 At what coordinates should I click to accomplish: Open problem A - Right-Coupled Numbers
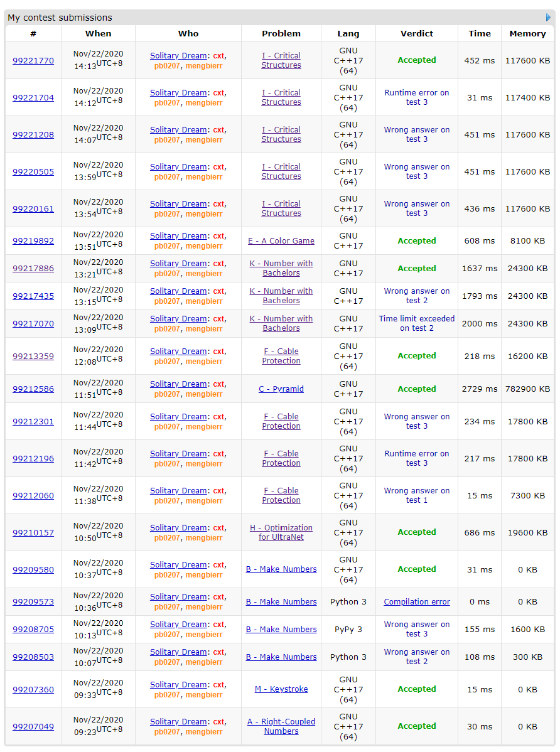point(281,726)
